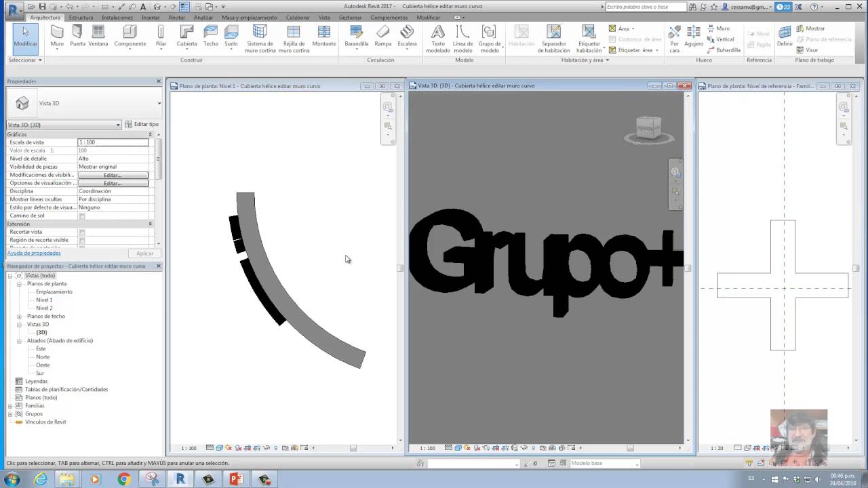Open the Anotar ribbon tab
868x488 pixels.
pos(176,18)
